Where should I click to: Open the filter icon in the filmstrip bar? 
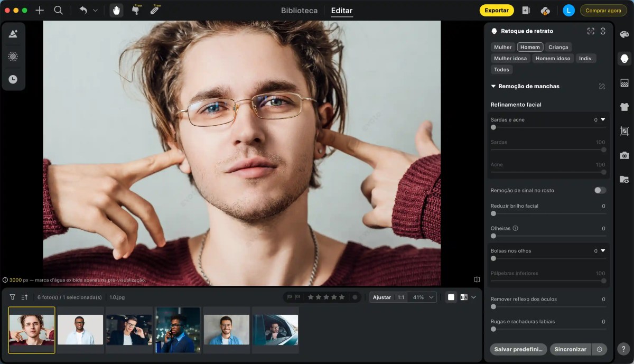point(12,297)
